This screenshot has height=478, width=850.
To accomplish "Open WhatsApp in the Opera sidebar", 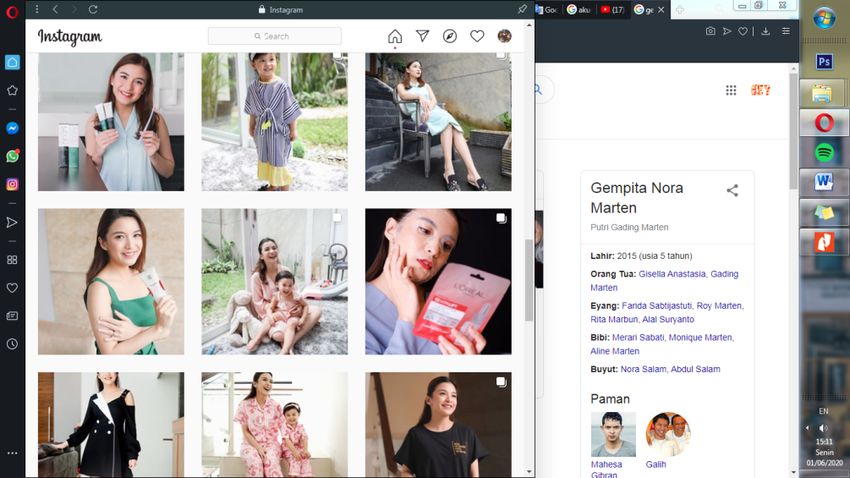I will coord(12,156).
